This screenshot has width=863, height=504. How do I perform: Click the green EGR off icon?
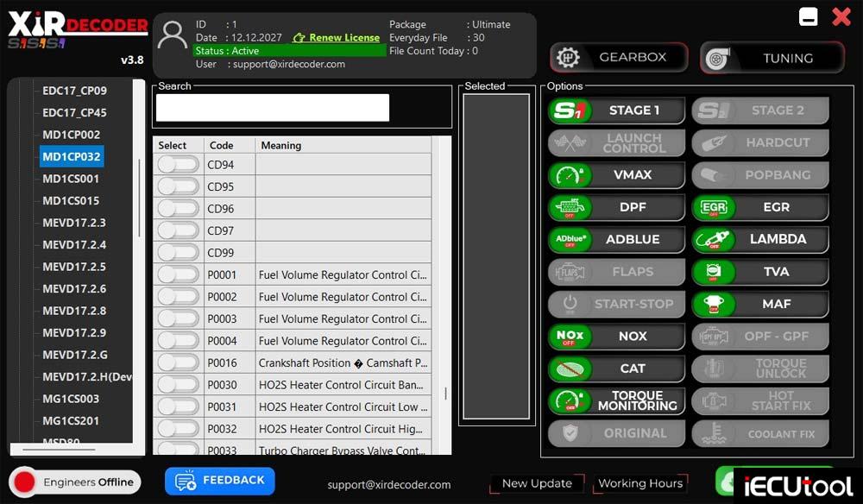pyautogui.click(x=714, y=207)
